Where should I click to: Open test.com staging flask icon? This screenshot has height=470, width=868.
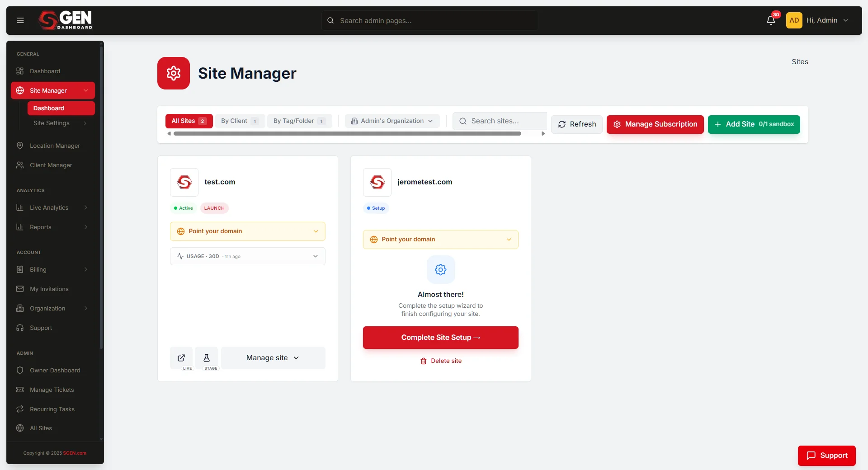[207, 358]
